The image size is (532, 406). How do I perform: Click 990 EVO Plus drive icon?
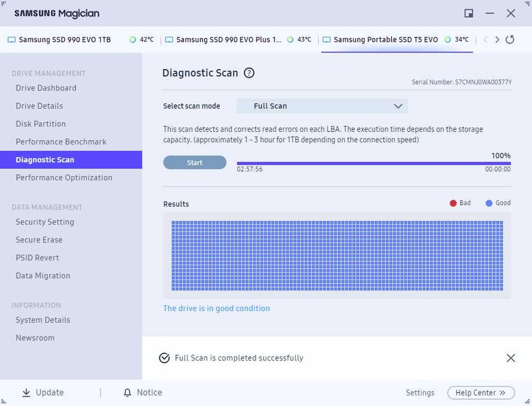169,39
